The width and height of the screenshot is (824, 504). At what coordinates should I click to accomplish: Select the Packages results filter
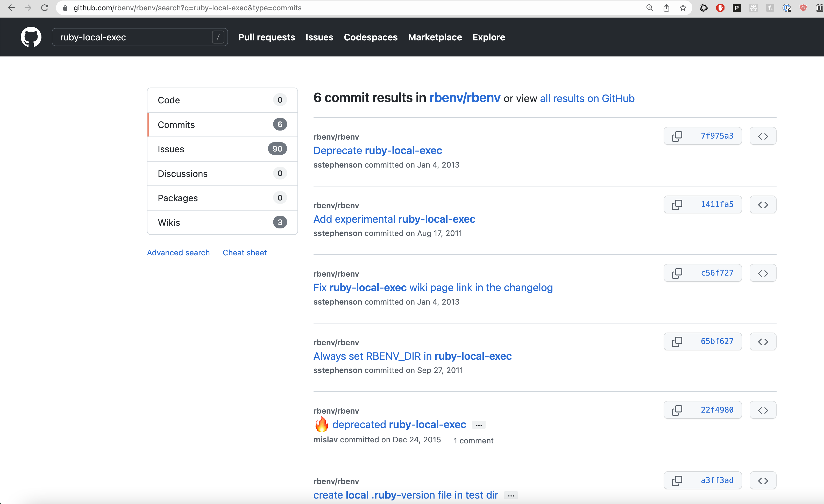point(222,198)
